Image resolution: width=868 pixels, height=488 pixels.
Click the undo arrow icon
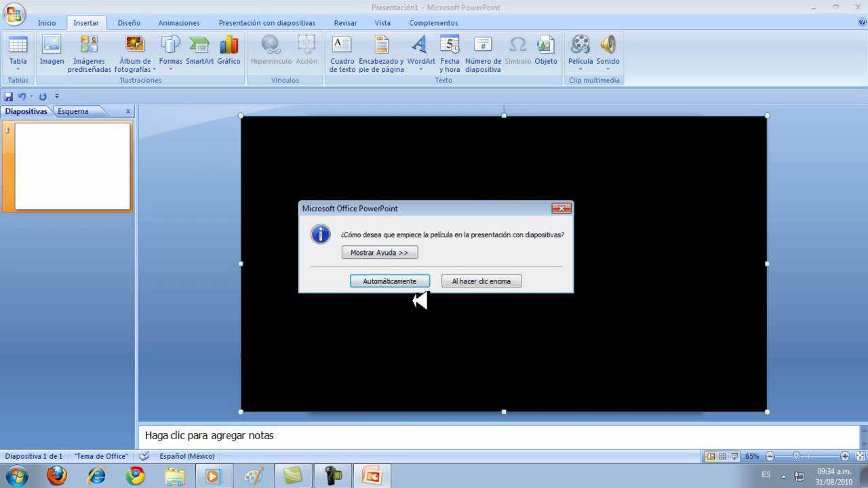22,96
